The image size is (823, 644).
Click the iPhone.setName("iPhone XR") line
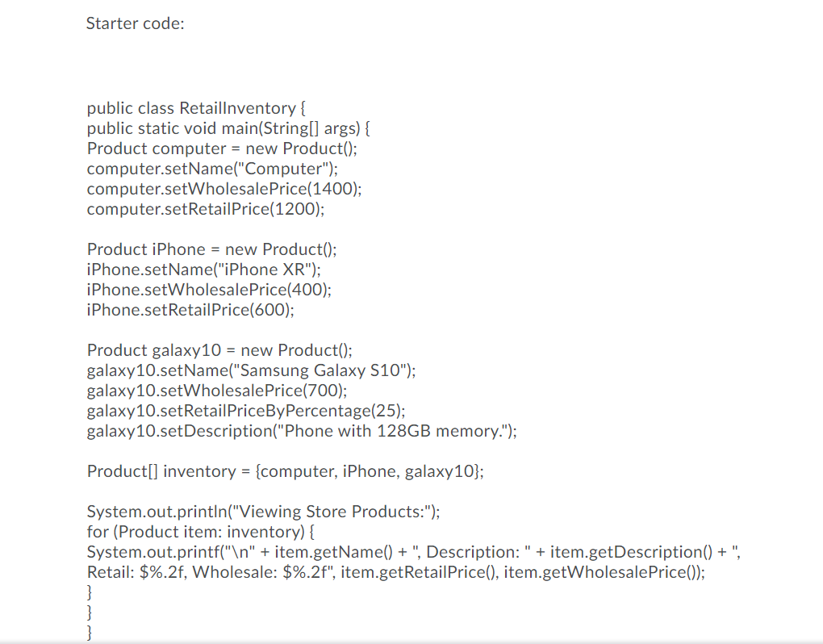[x=203, y=270]
